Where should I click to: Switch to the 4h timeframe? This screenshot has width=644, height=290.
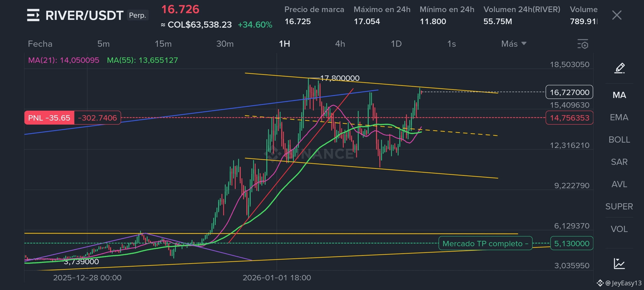[340, 44]
